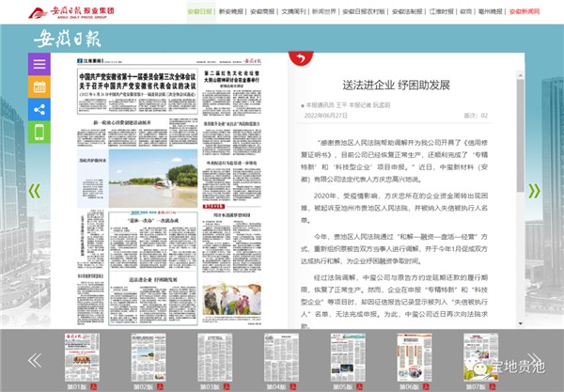Download PDF of 第07版

493,387
